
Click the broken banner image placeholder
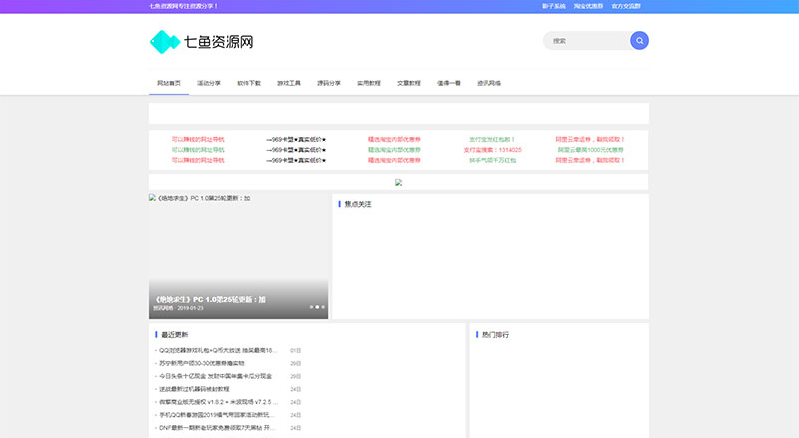pyautogui.click(x=398, y=182)
